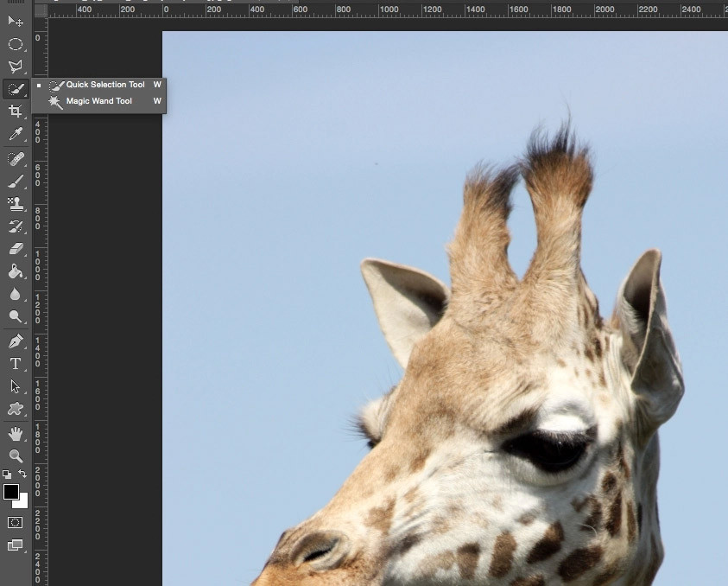Select the Eyedropper tool
The width and height of the screenshot is (728, 586).
point(15,134)
